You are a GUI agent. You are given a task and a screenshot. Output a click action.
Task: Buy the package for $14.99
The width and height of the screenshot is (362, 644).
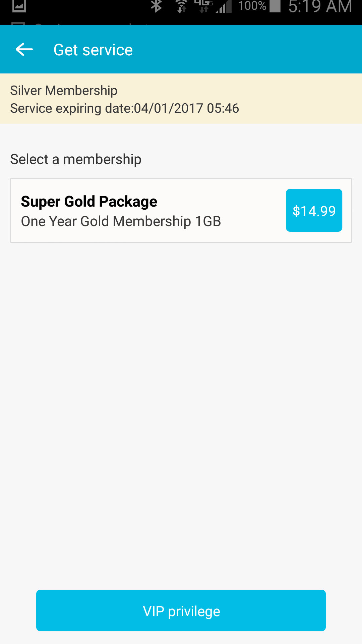(x=314, y=210)
